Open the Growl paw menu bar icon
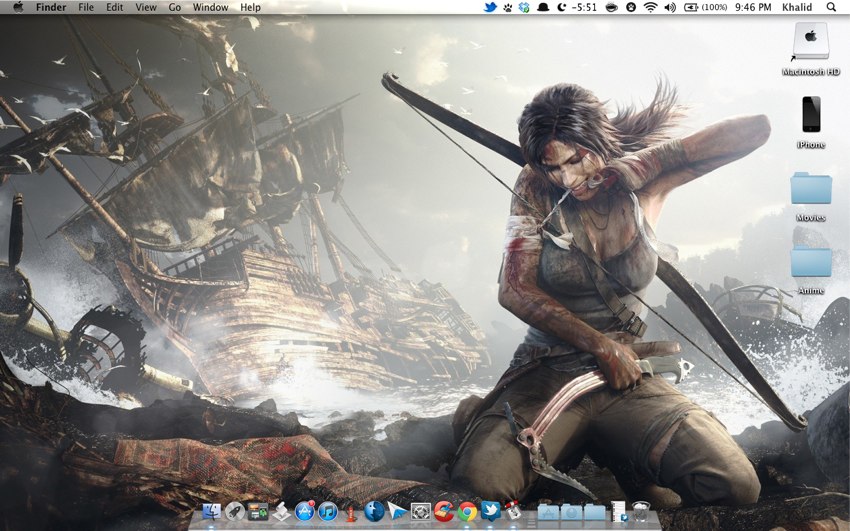Viewport: 850px width, 531px height. [x=507, y=8]
